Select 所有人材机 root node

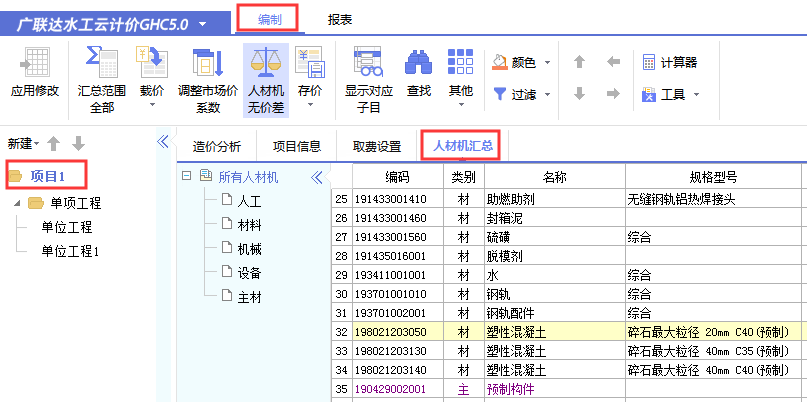[x=249, y=178]
